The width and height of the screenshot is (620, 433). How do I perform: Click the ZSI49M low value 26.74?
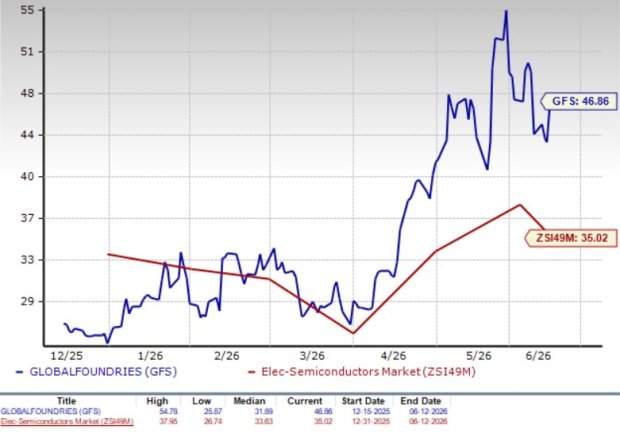click(x=213, y=421)
